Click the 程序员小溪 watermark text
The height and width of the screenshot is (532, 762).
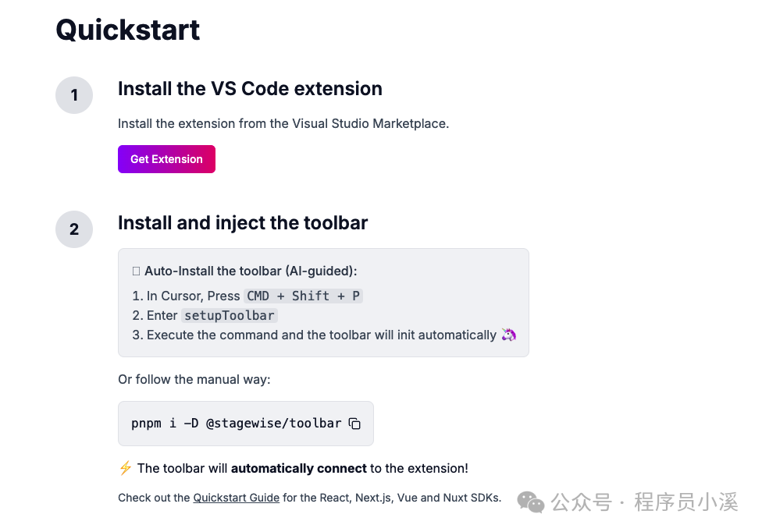(685, 502)
